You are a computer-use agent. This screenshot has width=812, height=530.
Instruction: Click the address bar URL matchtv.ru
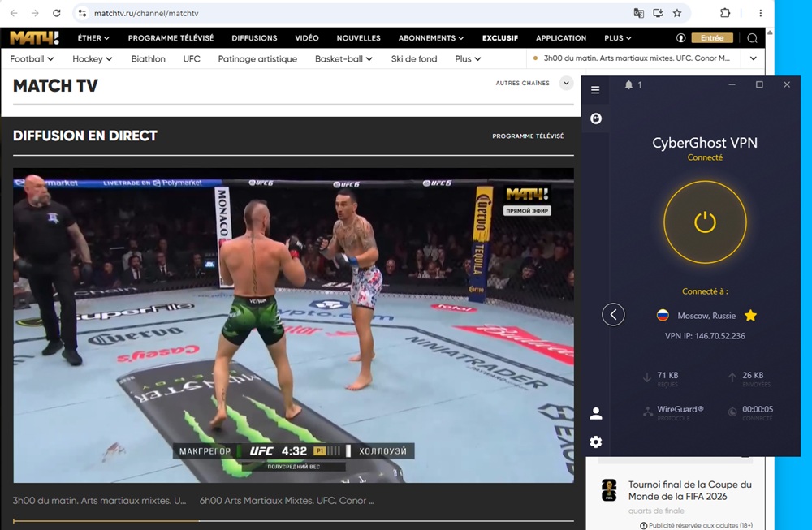pyautogui.click(x=145, y=13)
